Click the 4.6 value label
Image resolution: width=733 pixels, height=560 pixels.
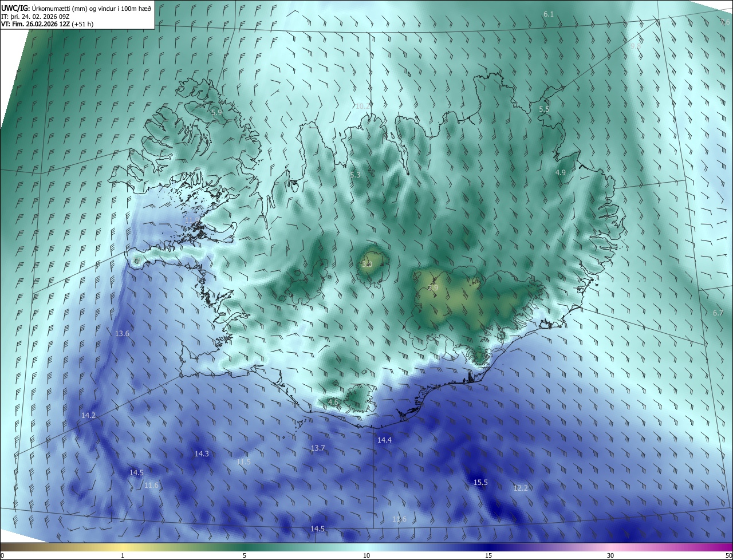pyautogui.click(x=333, y=402)
